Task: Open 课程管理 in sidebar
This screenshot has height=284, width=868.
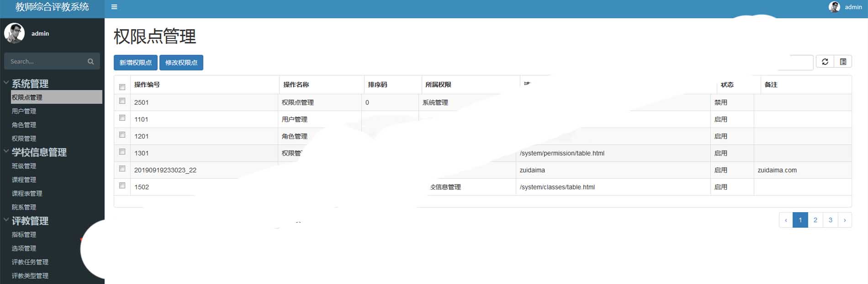Action: click(24, 180)
